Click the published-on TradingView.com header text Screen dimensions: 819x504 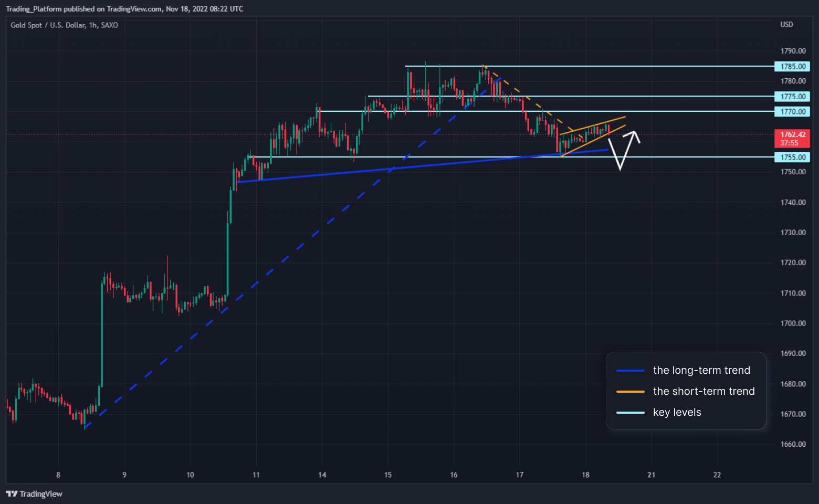pos(124,9)
